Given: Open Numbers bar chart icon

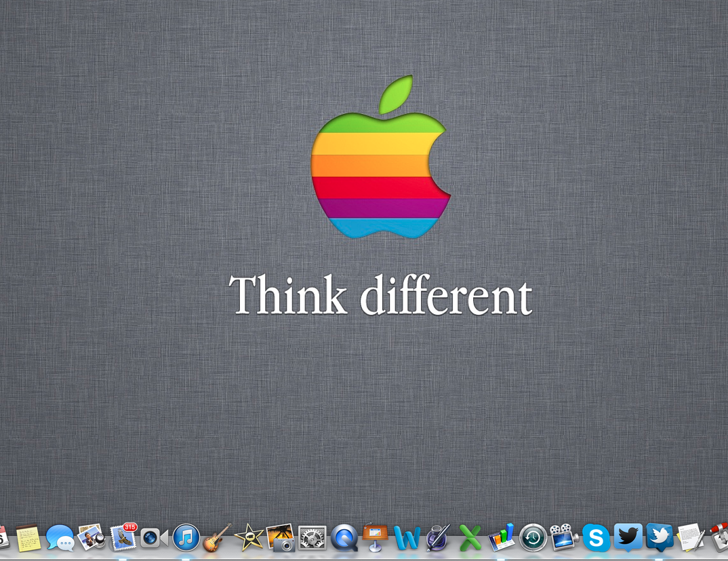Looking at the screenshot, I should (502, 538).
